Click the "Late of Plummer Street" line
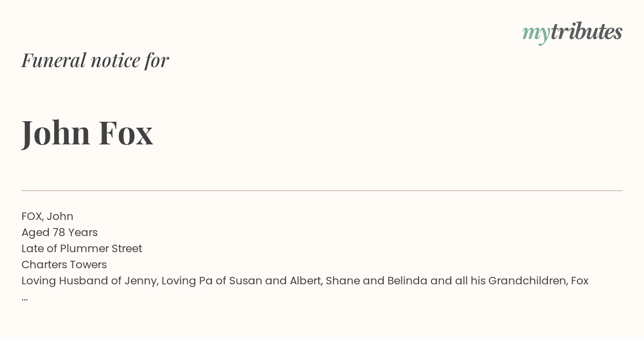This screenshot has height=338, width=644. point(82,248)
